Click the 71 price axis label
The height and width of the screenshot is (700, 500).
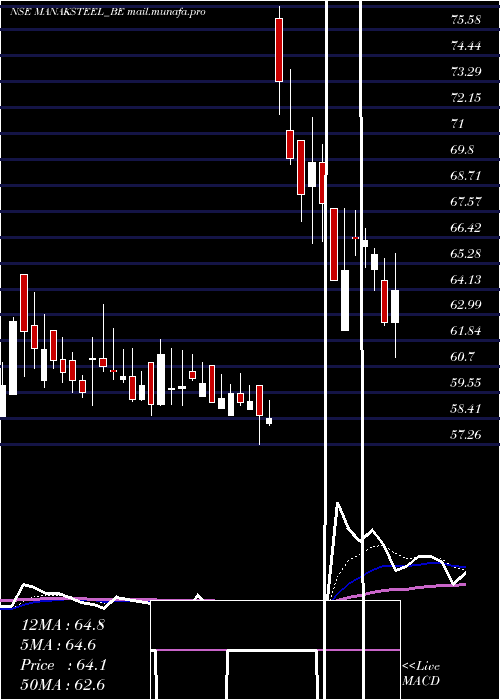458,124
